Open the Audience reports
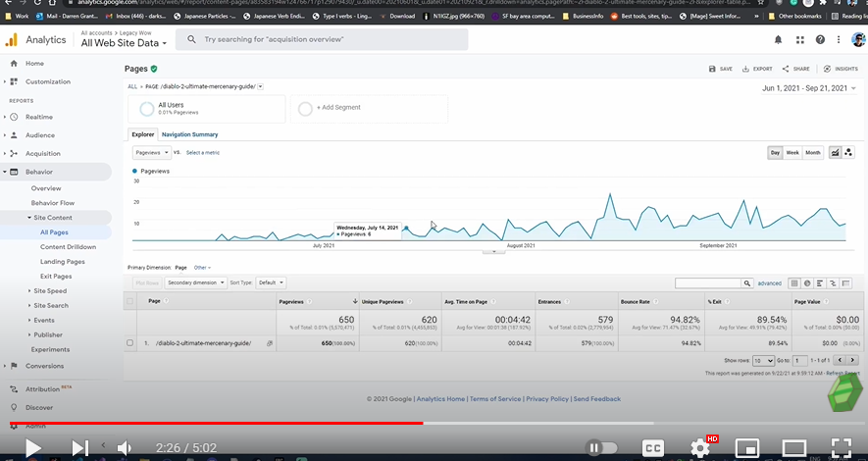868x461 pixels. (x=40, y=135)
